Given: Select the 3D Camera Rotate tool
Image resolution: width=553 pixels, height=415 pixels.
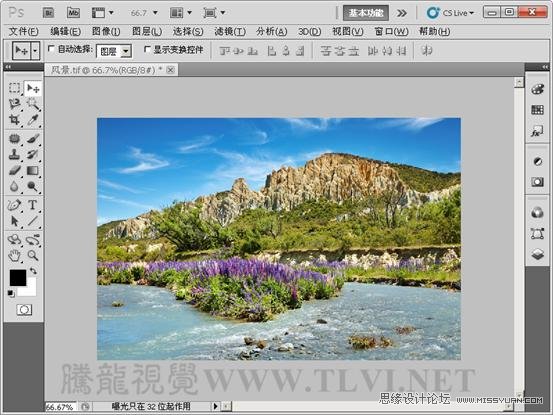Looking at the screenshot, I should [32, 240].
